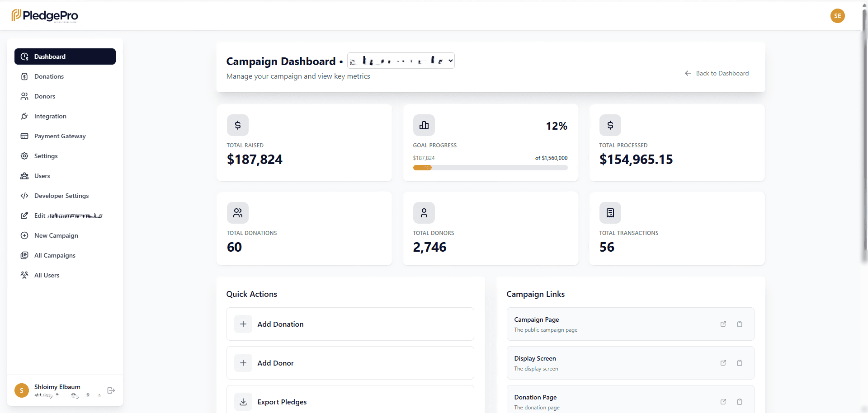
Task: Open the Display Screen external link icon
Action: point(723,363)
